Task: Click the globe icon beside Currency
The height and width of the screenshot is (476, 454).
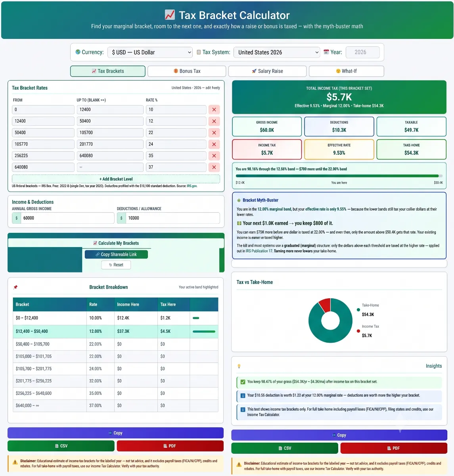Action: 78,52
